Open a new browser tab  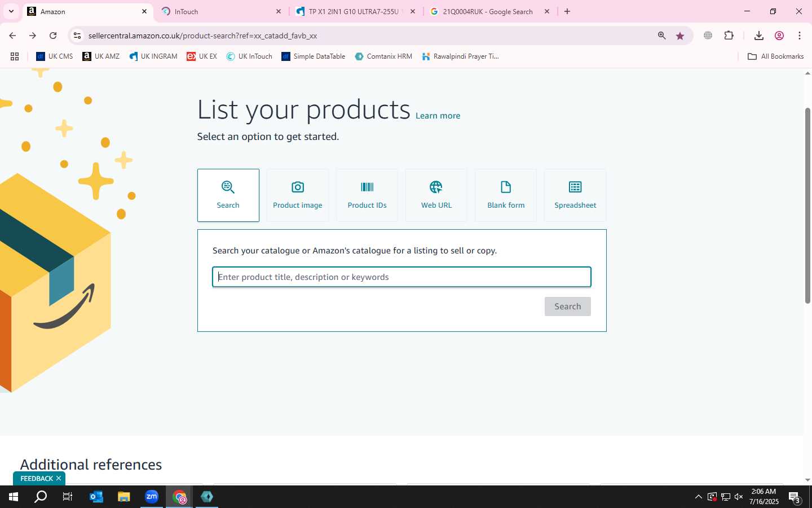[x=567, y=11]
